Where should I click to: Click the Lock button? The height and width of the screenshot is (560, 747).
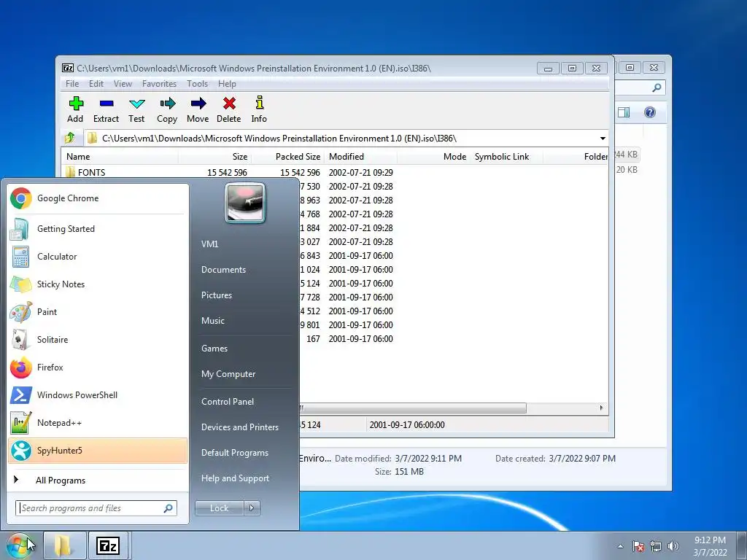pyautogui.click(x=220, y=508)
